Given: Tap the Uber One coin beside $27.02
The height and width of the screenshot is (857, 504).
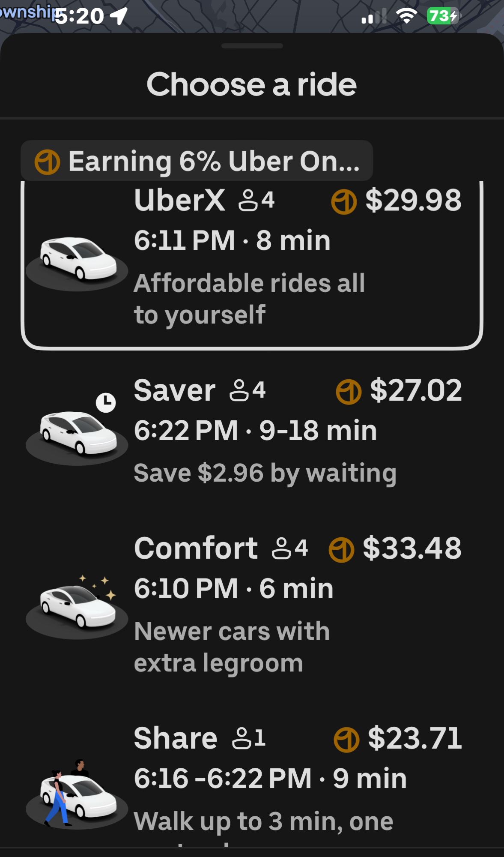Looking at the screenshot, I should [349, 392].
